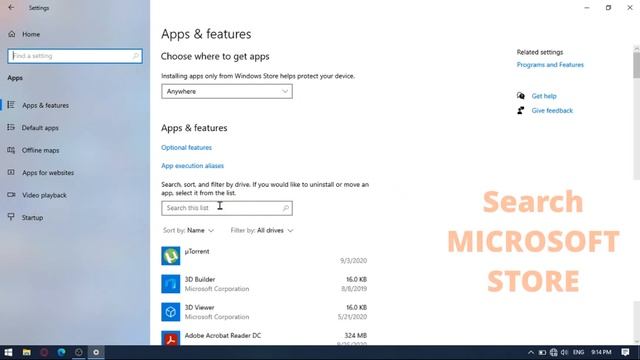The image size is (640, 360).
Task: Open Optional features link
Action: point(186,147)
